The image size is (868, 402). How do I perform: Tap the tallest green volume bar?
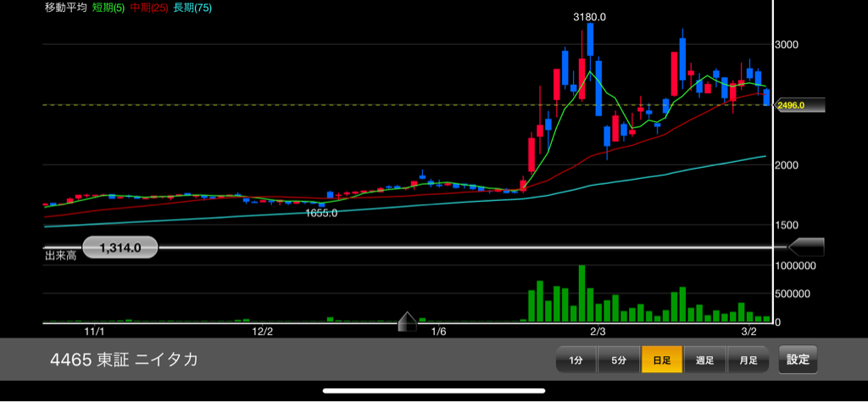pyautogui.click(x=581, y=293)
